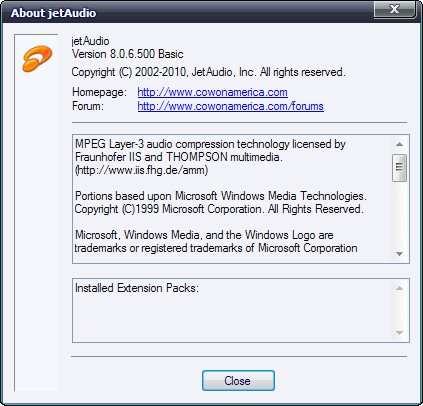Click the Close button

click(238, 380)
